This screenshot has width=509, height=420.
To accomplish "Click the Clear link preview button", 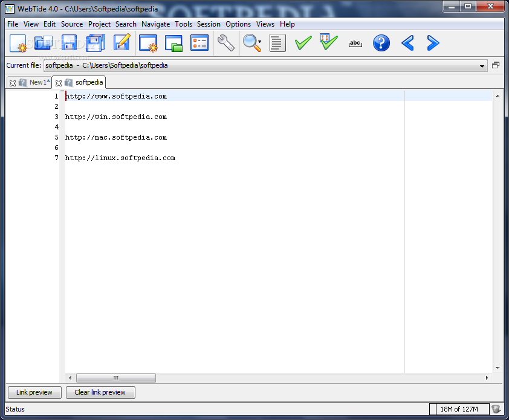I will 100,392.
